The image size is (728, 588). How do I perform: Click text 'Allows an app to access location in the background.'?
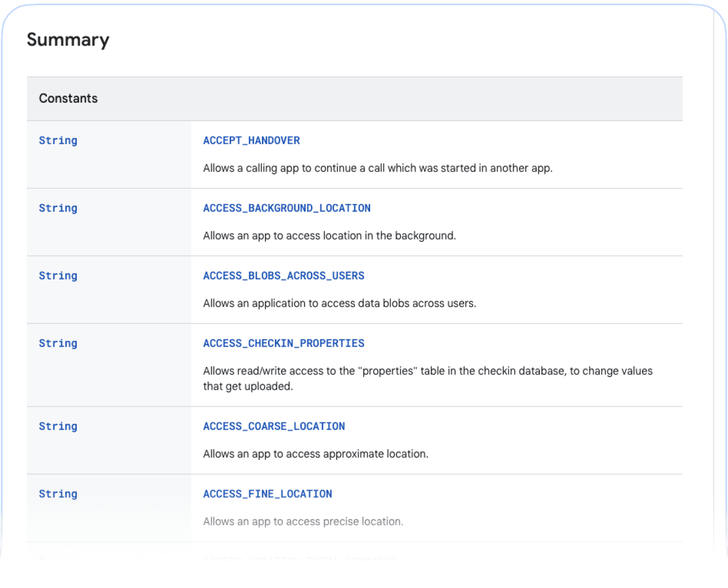[329, 236]
